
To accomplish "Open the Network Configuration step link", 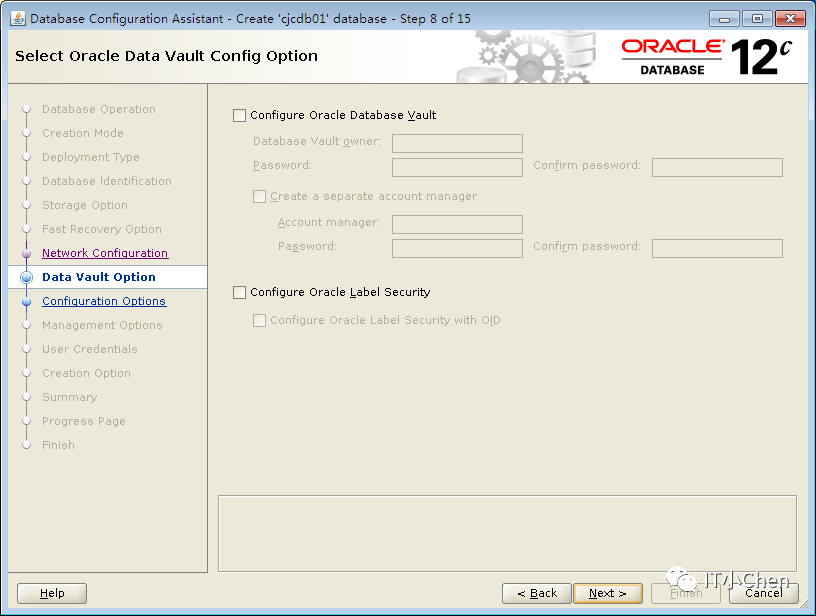I will (x=105, y=253).
